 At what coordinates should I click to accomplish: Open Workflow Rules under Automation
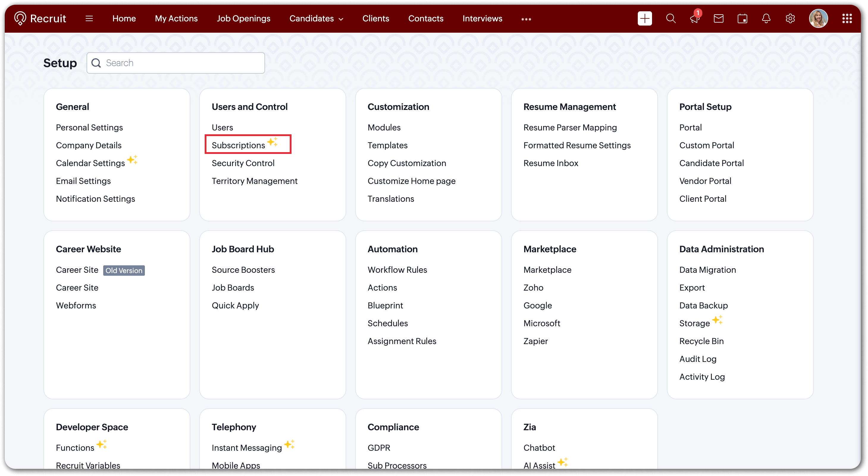(397, 269)
